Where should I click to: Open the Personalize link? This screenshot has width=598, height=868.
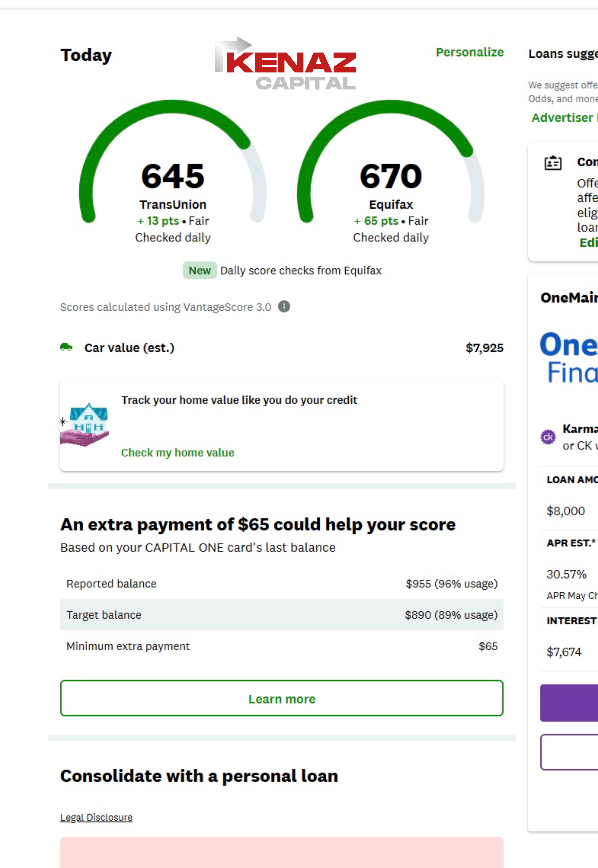pos(470,52)
